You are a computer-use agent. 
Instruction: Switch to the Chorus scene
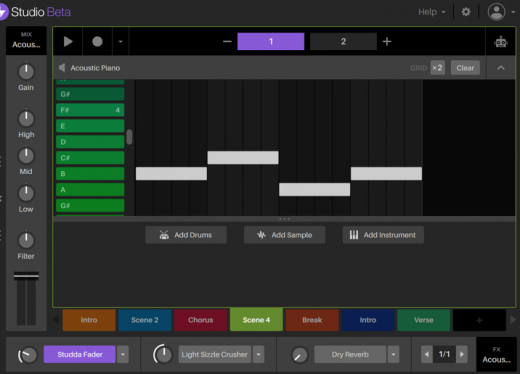pyautogui.click(x=201, y=320)
